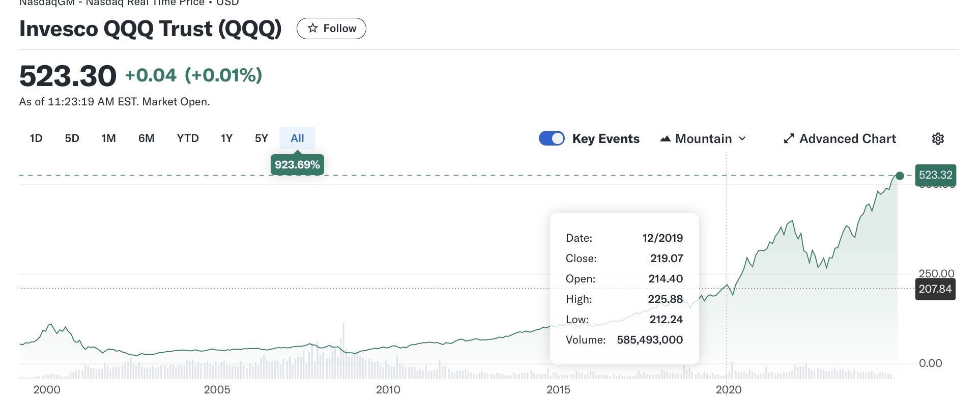Click the Advanced Chart expand arrows icon
Screen dimensions: 980x398
(x=789, y=139)
